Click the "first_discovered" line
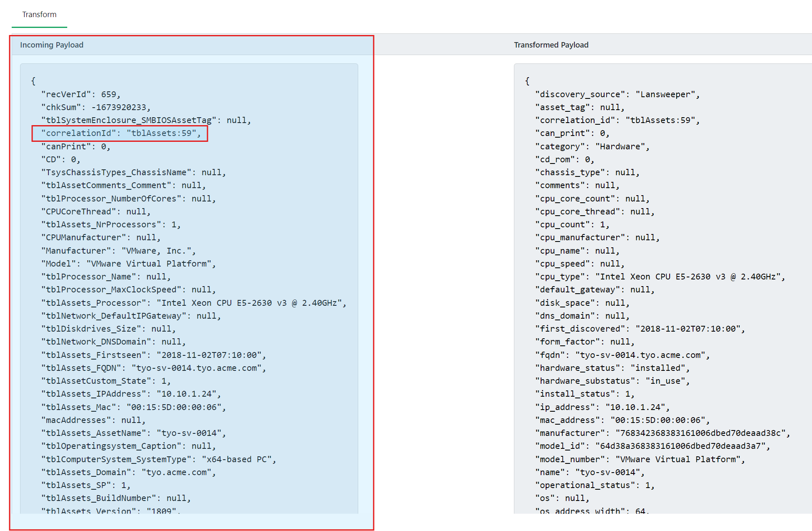The width and height of the screenshot is (812, 531). 640,329
